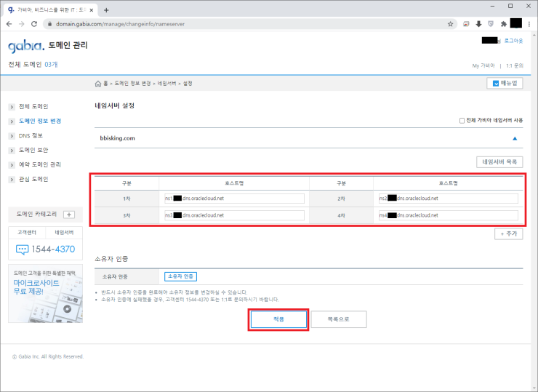The image size is (538, 392).
Task: Click the browser back arrow
Action: coord(8,23)
